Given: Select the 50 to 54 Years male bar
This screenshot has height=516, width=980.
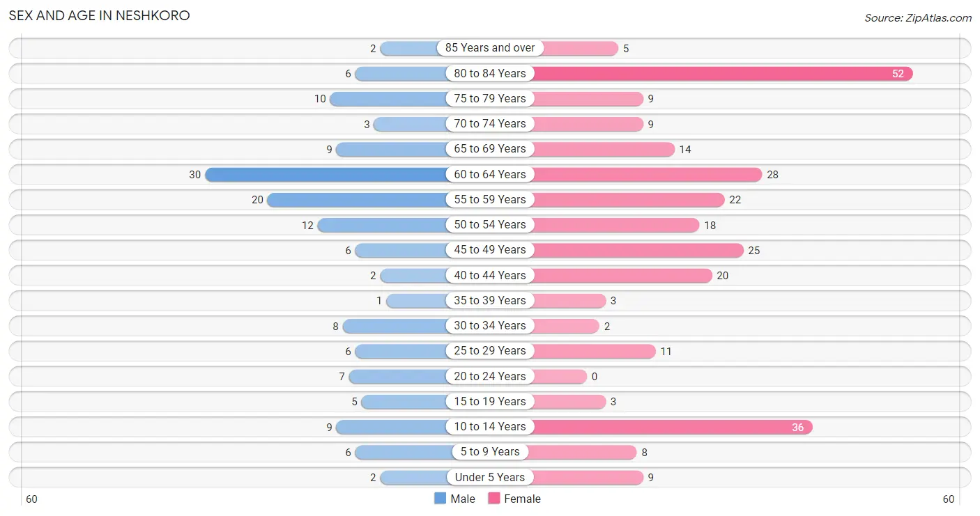Looking at the screenshot, I should 383,225.
